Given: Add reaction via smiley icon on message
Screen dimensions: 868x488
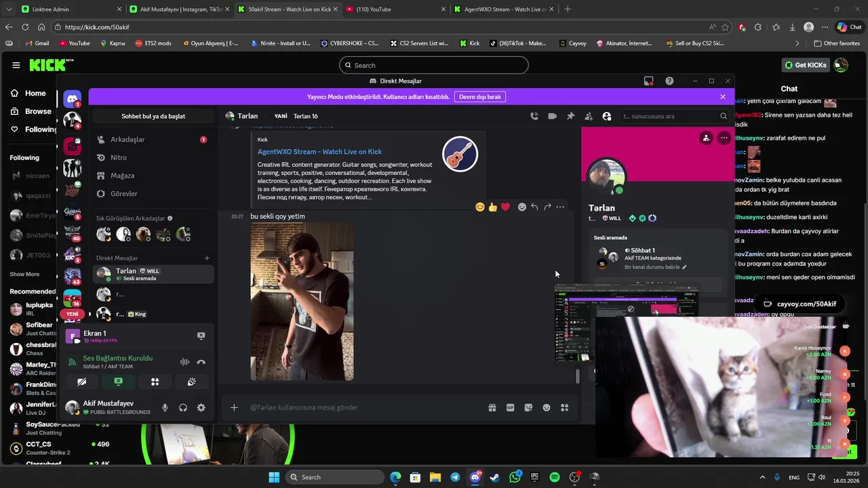Looking at the screenshot, I should [522, 207].
